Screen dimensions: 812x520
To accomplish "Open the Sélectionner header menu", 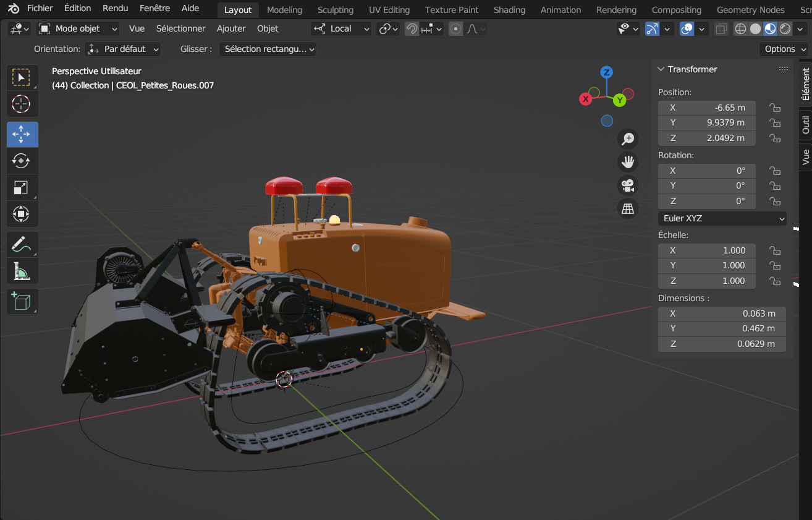I will tap(181, 28).
